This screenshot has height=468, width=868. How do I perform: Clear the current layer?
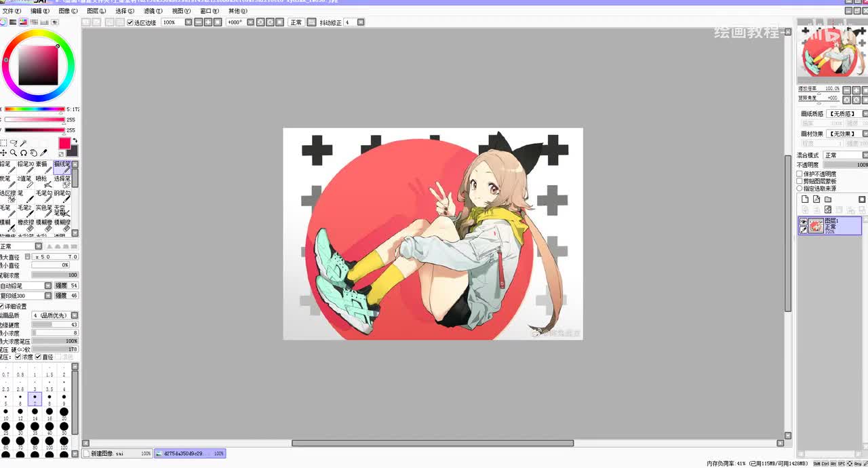pos(828,210)
